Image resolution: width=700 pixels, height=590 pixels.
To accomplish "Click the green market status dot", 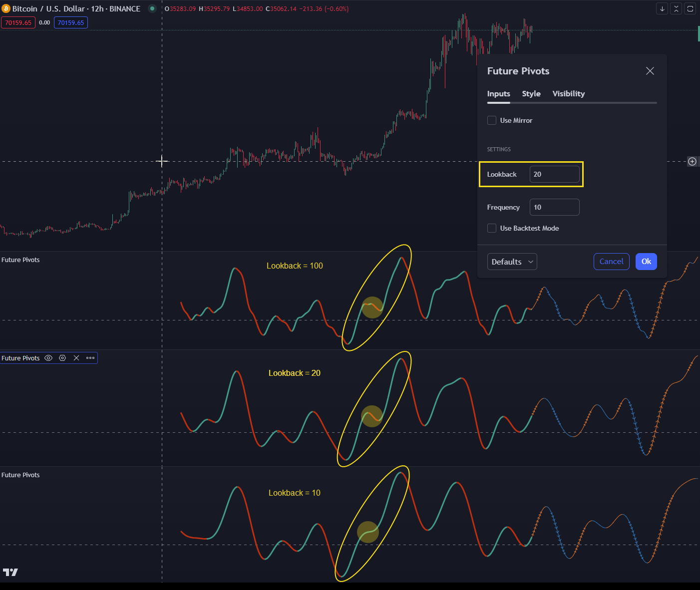I will coord(152,8).
